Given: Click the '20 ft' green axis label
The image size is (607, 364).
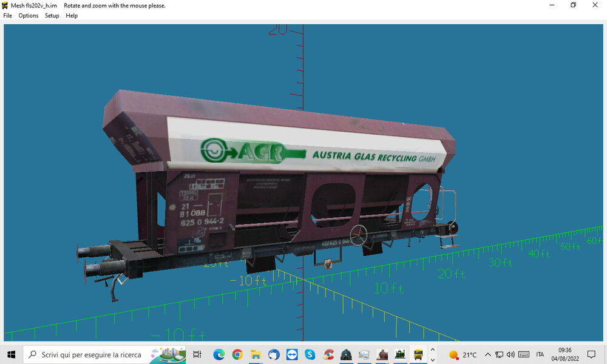Looking at the screenshot, I should (452, 274).
